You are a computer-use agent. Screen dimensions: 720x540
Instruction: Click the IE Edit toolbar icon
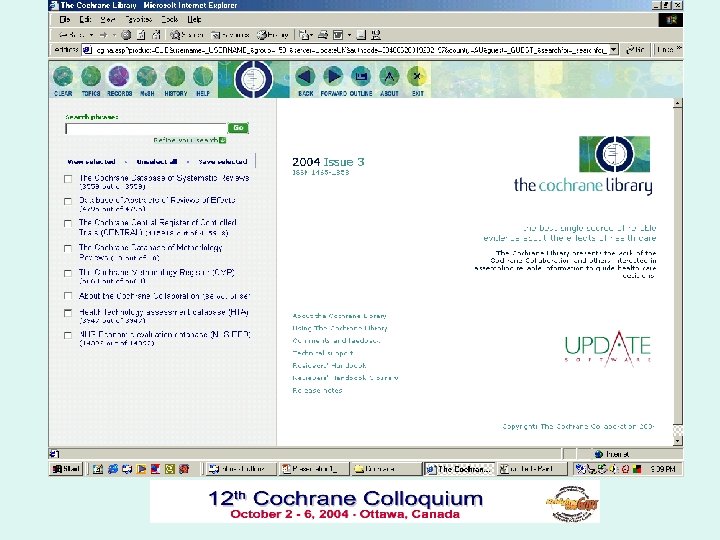pyautogui.click(x=338, y=35)
